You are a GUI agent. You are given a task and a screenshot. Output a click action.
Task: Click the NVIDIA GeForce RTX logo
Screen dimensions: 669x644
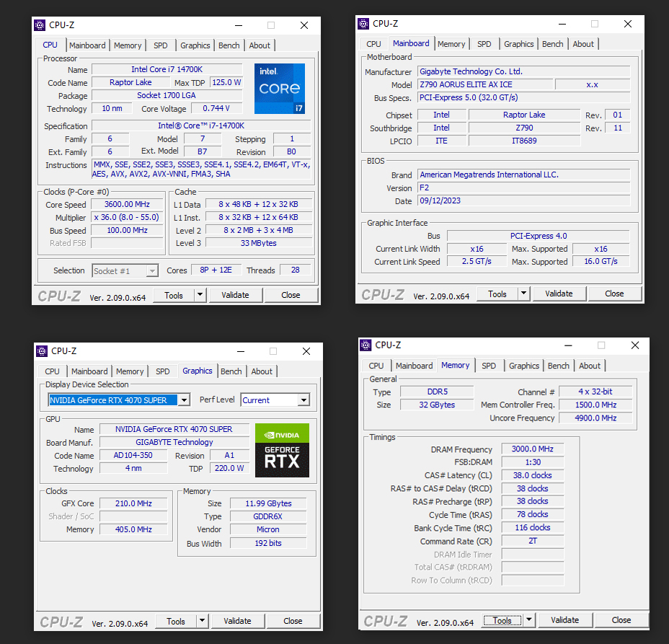[282, 450]
